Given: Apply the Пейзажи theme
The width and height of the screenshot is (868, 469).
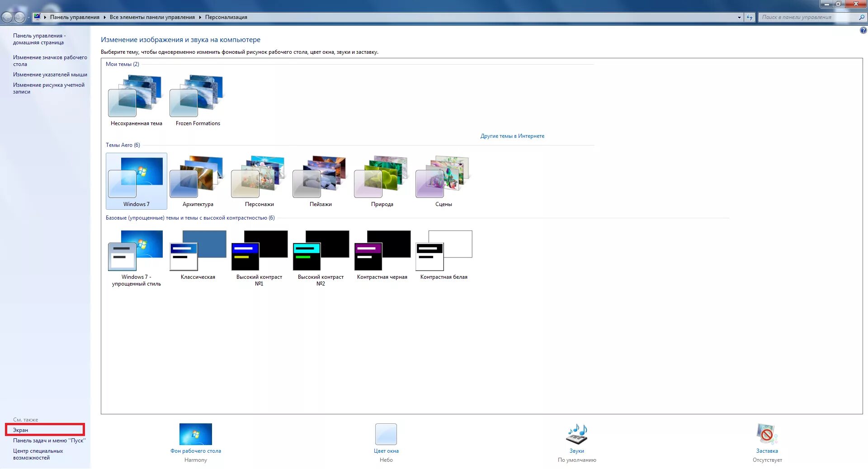Looking at the screenshot, I should (321, 181).
